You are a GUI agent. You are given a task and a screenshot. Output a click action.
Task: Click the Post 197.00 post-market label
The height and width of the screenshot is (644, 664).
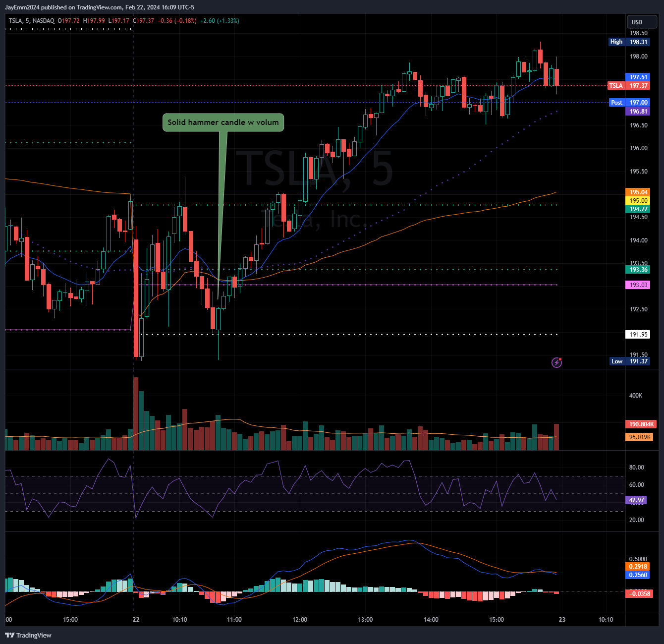[x=629, y=103]
